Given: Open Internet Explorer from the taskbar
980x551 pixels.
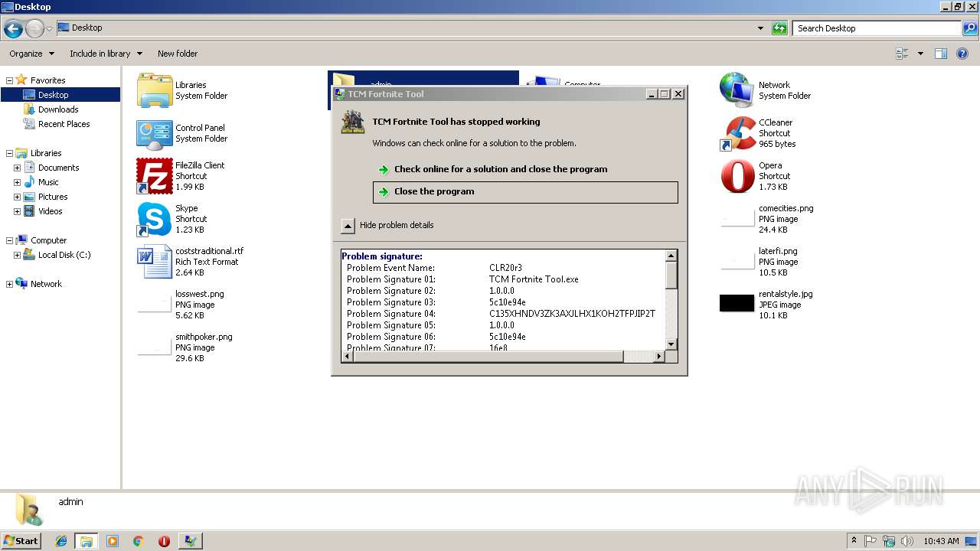Looking at the screenshot, I should tap(61, 541).
